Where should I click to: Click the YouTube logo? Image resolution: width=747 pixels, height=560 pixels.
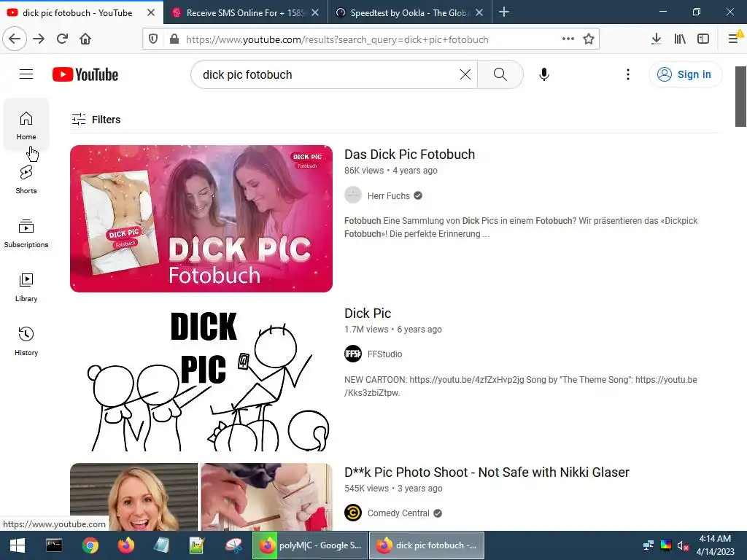tap(85, 75)
